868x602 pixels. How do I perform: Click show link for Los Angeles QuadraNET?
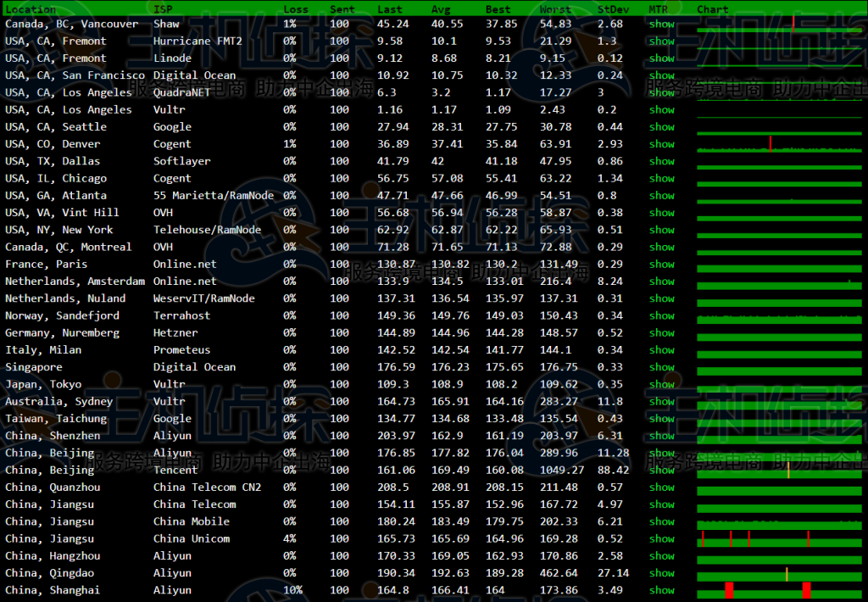[661, 92]
